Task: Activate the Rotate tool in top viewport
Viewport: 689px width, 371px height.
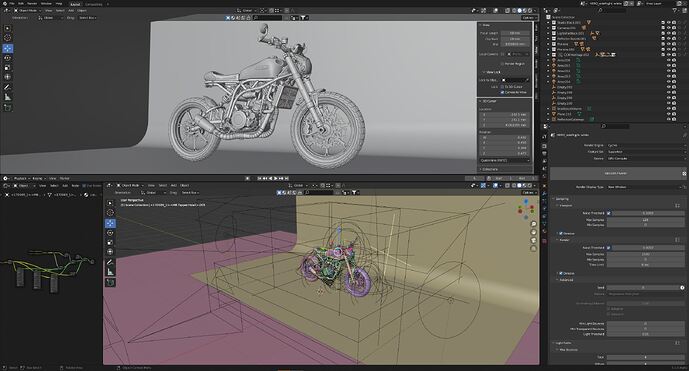Action: coord(7,58)
